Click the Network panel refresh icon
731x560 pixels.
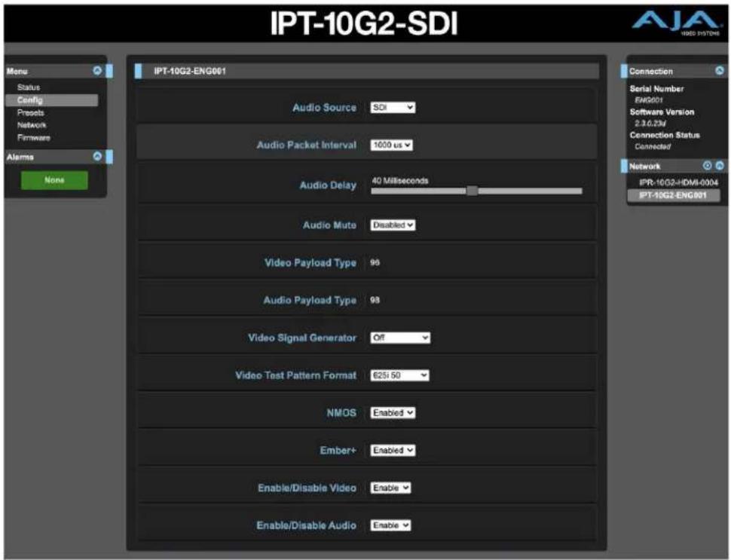[707, 166]
